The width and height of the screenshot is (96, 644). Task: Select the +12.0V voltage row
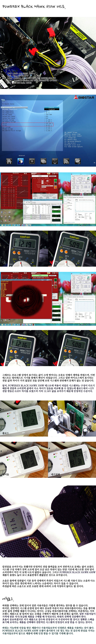[30, 123]
